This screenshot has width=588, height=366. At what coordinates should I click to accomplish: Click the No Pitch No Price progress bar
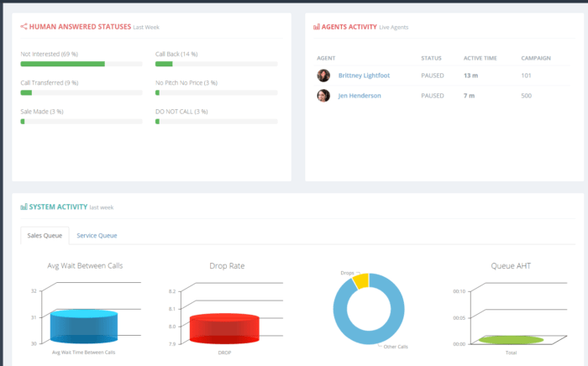[217, 92]
